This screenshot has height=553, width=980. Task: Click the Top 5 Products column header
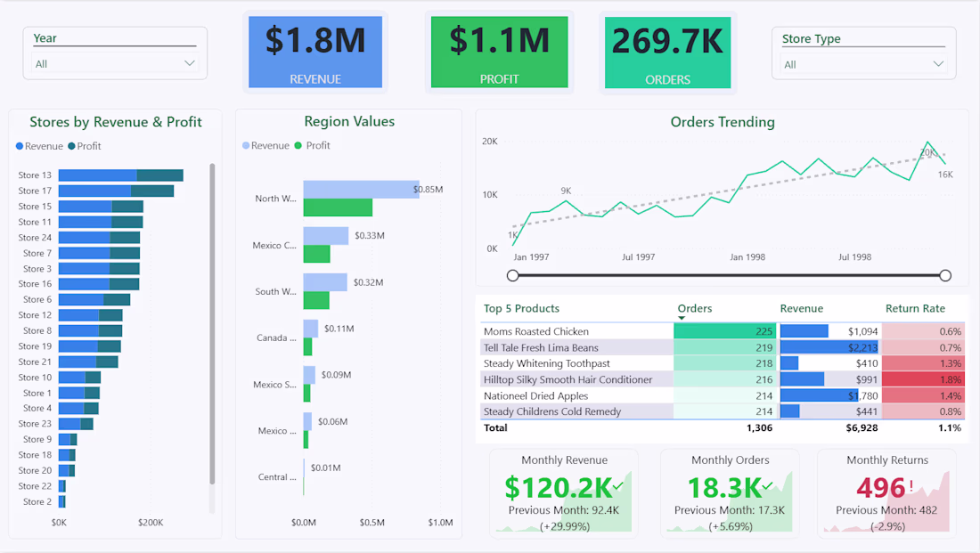coord(521,309)
